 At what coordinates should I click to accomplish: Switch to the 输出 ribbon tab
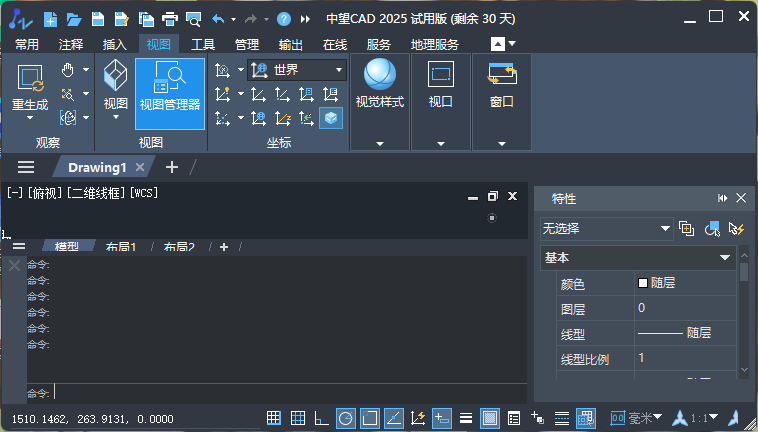click(291, 44)
